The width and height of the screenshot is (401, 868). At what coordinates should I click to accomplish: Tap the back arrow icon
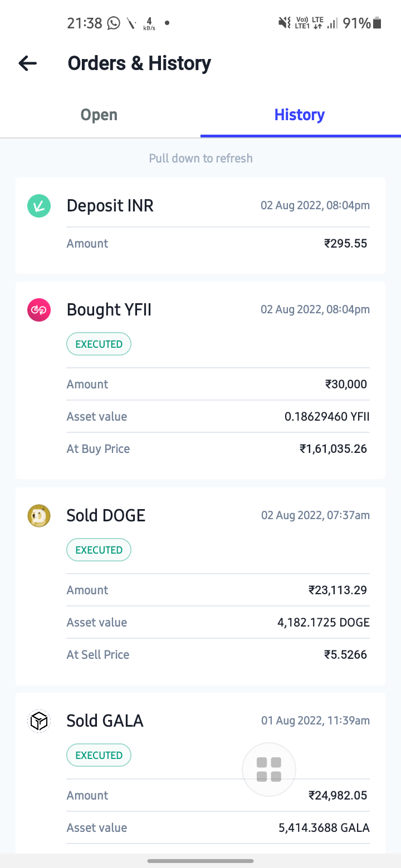point(27,63)
